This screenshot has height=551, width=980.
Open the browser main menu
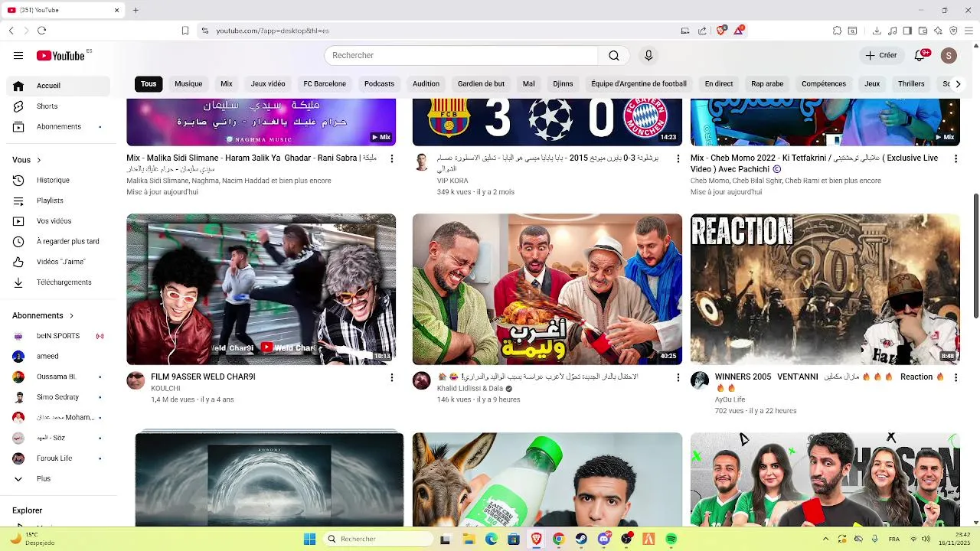click(x=969, y=31)
